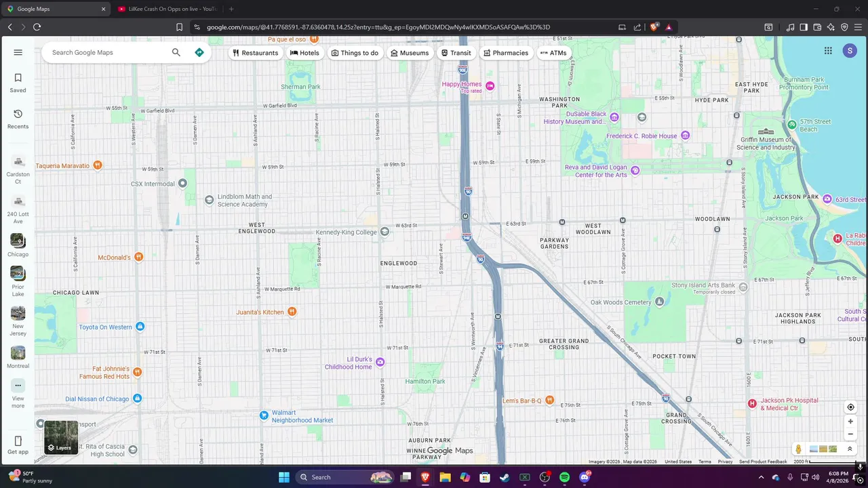Select Happy Homes hotel pin
Image resolution: width=868 pixels, height=488 pixels.
(490, 85)
